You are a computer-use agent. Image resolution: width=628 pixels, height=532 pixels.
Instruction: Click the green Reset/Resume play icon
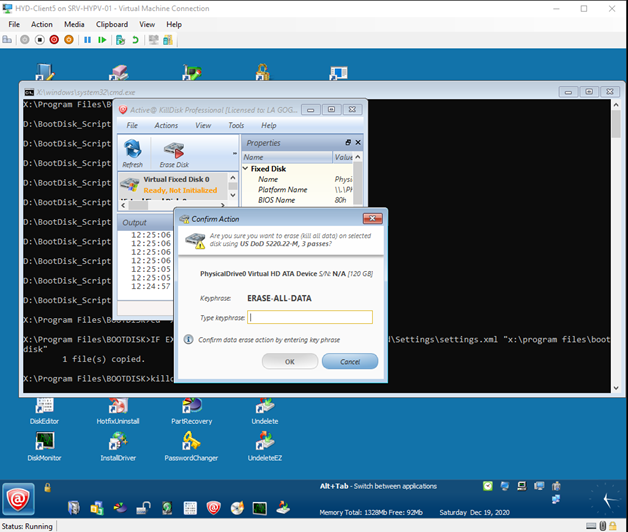pyautogui.click(x=102, y=40)
